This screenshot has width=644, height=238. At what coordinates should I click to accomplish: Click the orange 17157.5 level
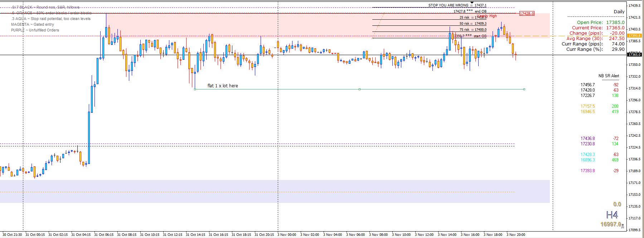point(587,106)
